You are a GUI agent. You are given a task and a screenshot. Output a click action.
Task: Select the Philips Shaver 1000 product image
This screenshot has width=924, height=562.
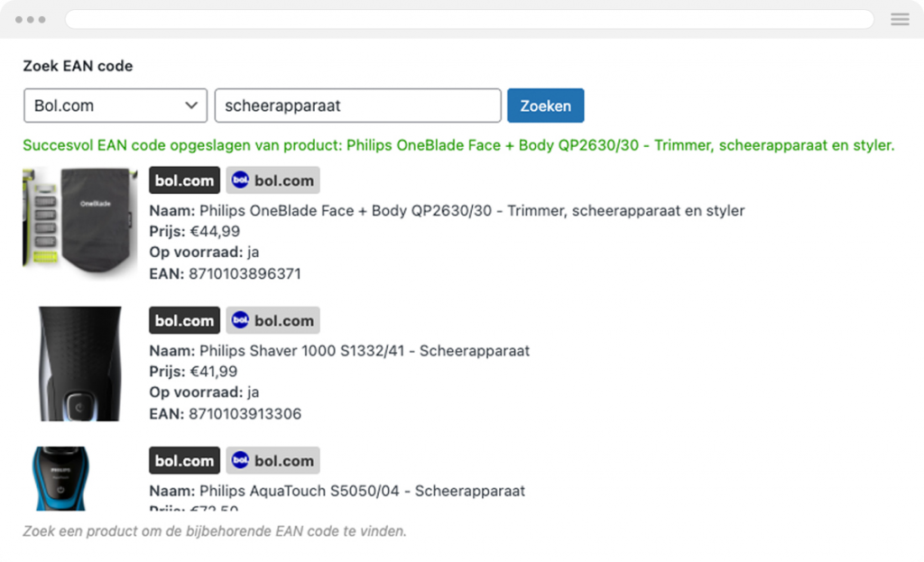[x=79, y=364]
